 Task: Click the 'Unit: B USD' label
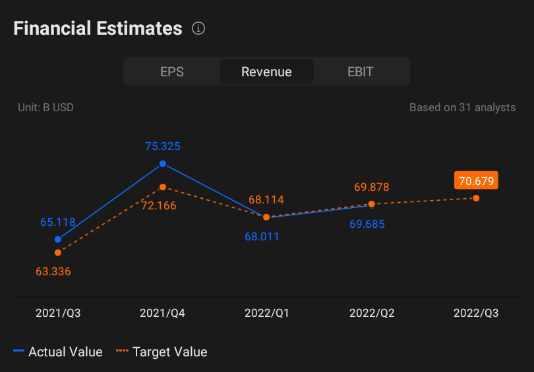[x=46, y=107]
